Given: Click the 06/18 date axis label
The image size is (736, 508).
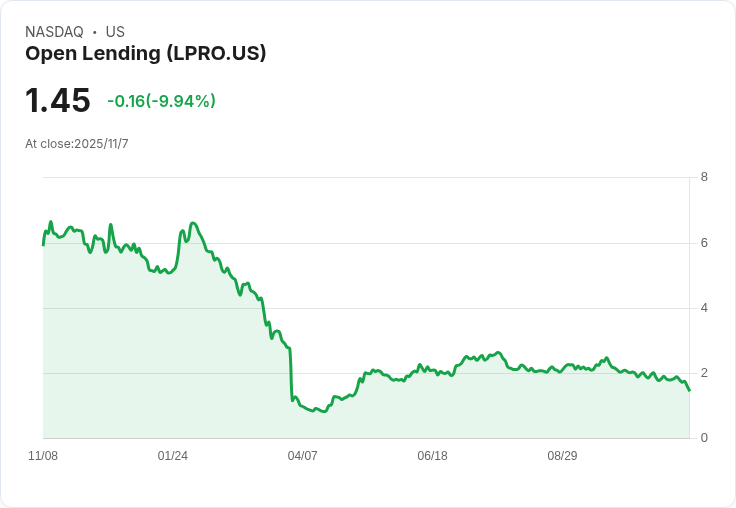Looking at the screenshot, I should pyautogui.click(x=432, y=456).
